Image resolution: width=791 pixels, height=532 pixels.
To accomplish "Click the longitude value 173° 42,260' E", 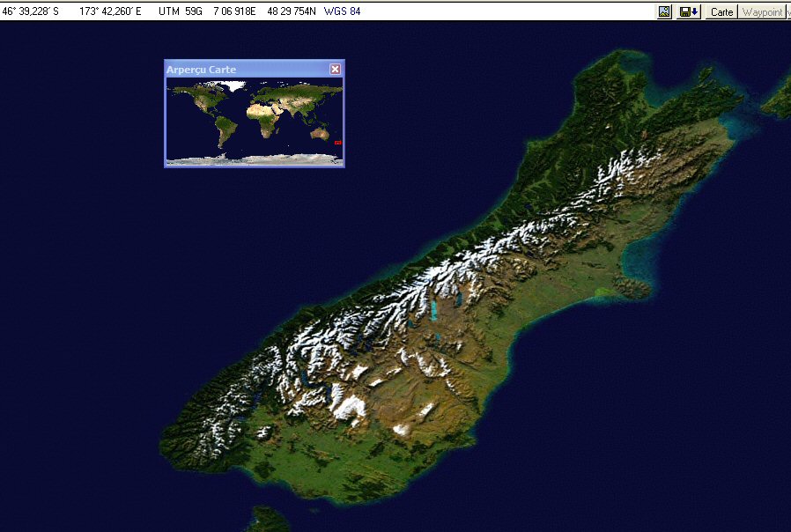I will coord(110,11).
